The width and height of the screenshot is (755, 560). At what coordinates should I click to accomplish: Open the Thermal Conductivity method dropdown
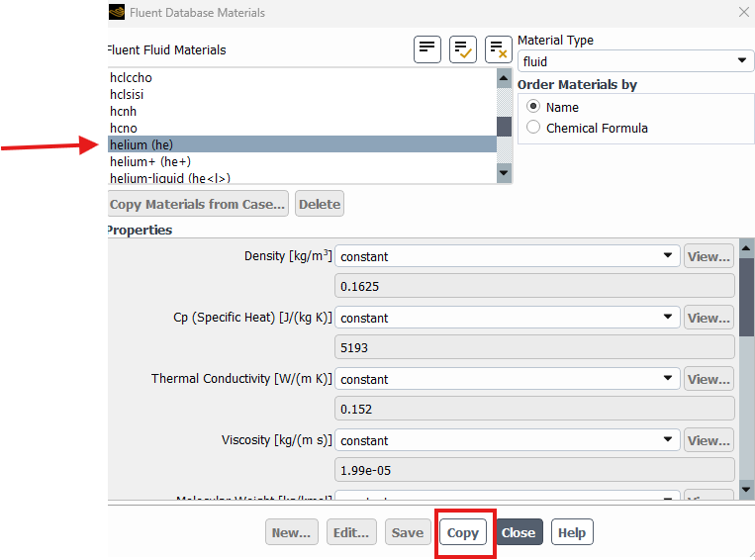[507, 379]
